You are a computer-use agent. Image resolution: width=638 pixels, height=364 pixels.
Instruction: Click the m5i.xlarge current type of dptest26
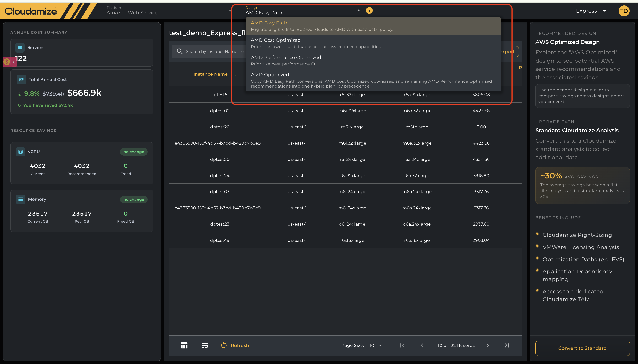coord(352,127)
